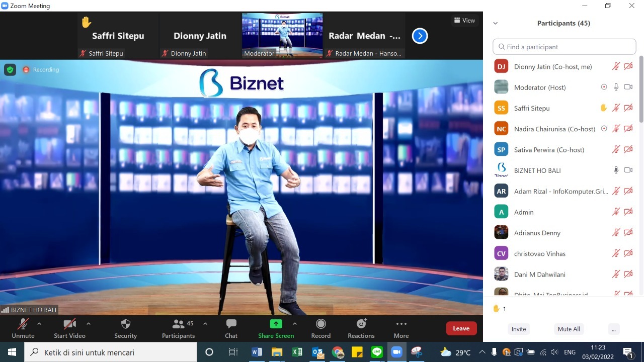Toggle Nadira Chairunisa's muted microphone icon
This screenshot has width=644, height=362.
616,129
